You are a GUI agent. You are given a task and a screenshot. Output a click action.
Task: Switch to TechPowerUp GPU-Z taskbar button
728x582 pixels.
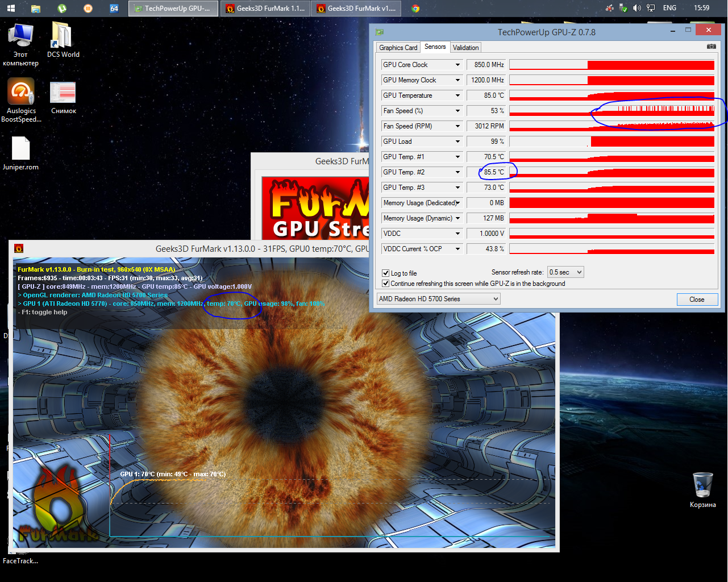tap(173, 9)
